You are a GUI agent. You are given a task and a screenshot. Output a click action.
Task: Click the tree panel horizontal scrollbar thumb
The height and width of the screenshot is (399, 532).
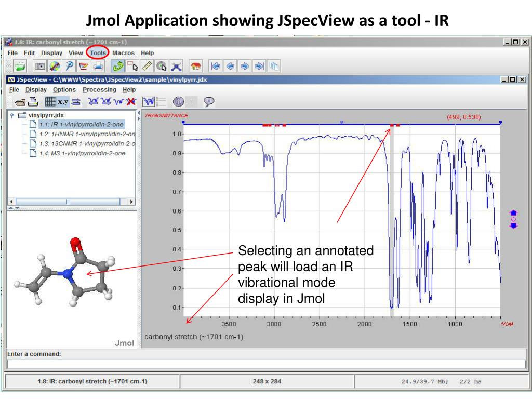click(68, 202)
